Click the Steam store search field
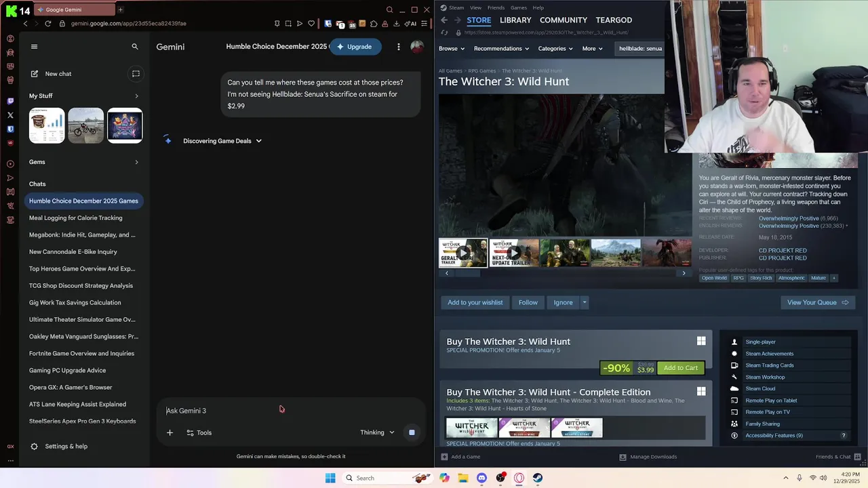This screenshot has width=868, height=488. [x=639, y=49]
